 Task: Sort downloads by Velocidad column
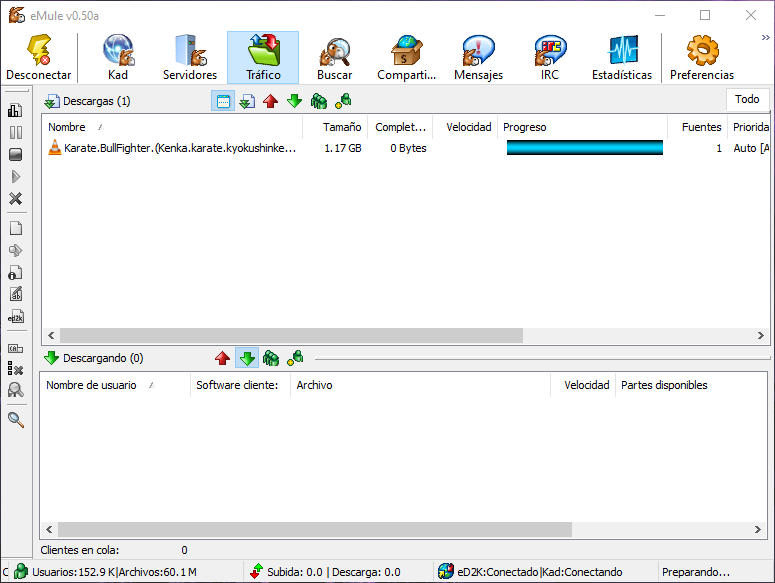pos(465,127)
